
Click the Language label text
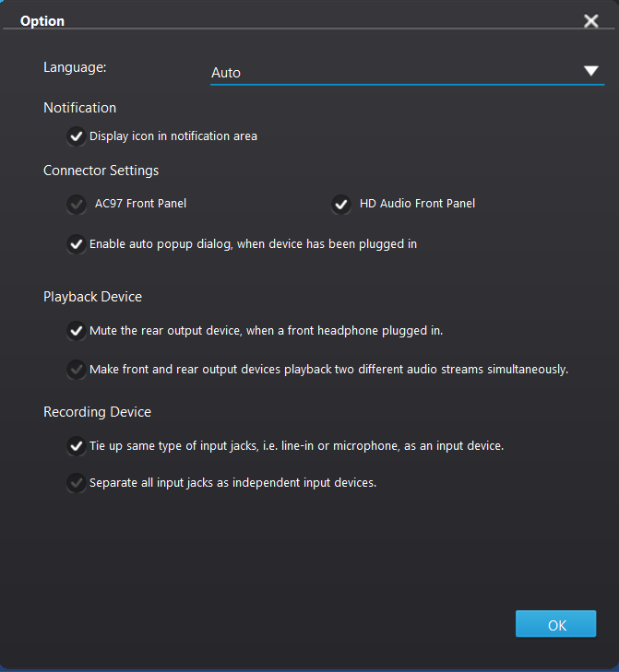(x=75, y=67)
